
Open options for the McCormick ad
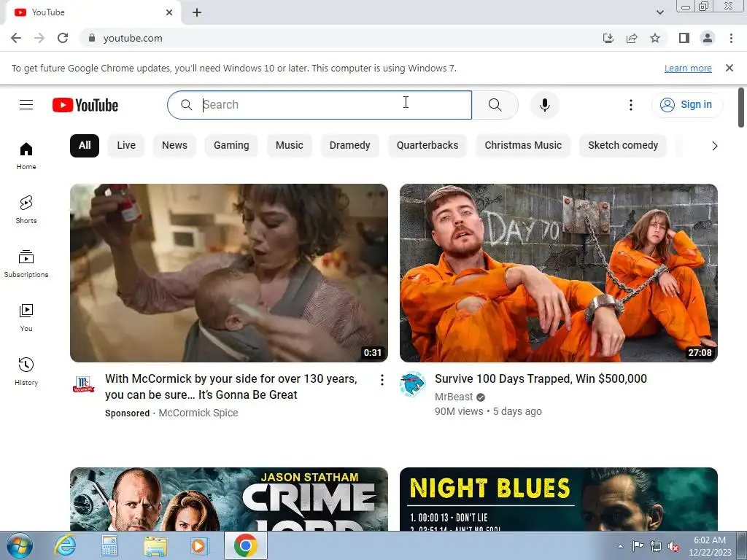pyautogui.click(x=382, y=379)
